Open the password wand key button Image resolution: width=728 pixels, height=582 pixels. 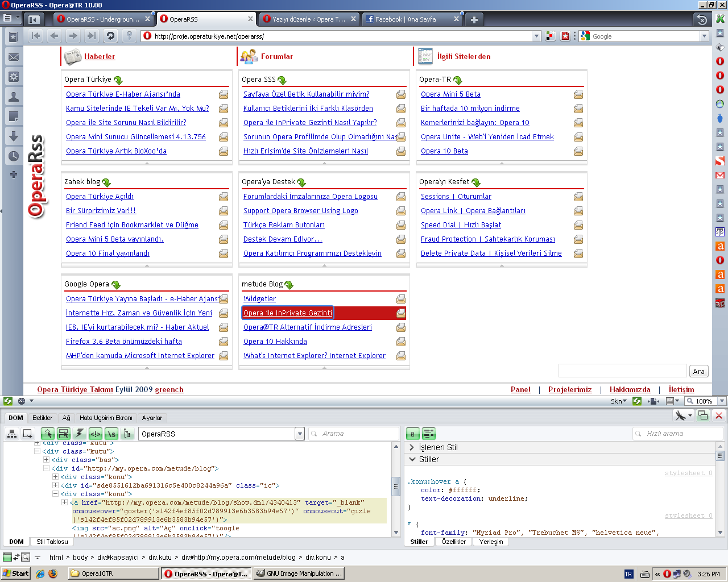click(130, 36)
